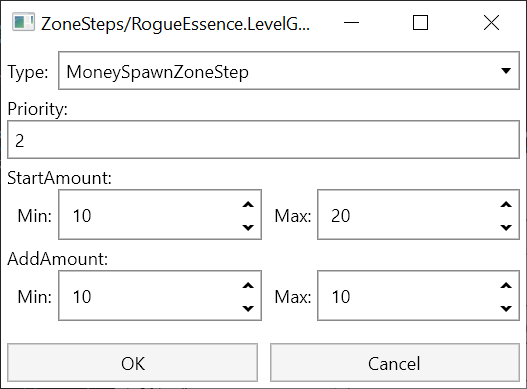
Task: Increase AddAmount Max value
Action: tap(506, 285)
